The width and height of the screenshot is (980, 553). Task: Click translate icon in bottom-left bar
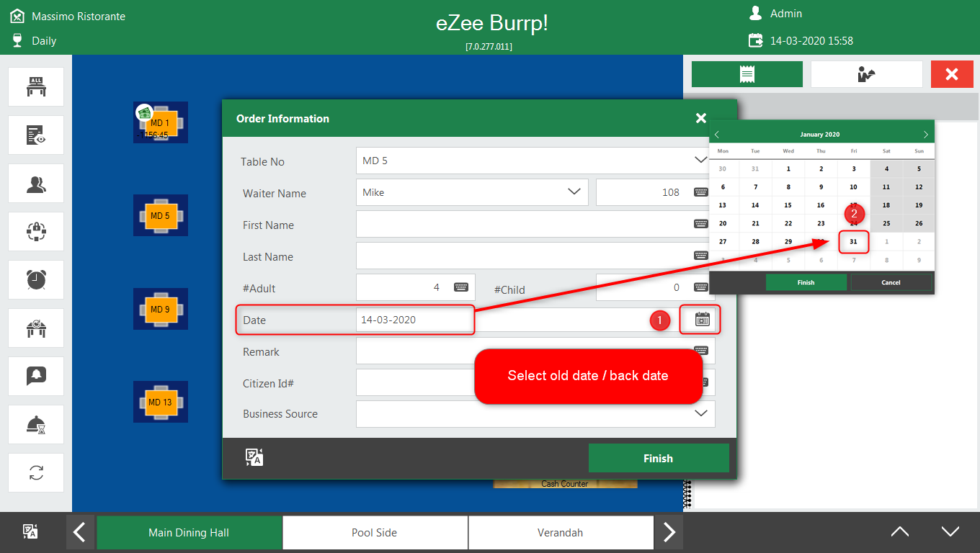point(30,532)
